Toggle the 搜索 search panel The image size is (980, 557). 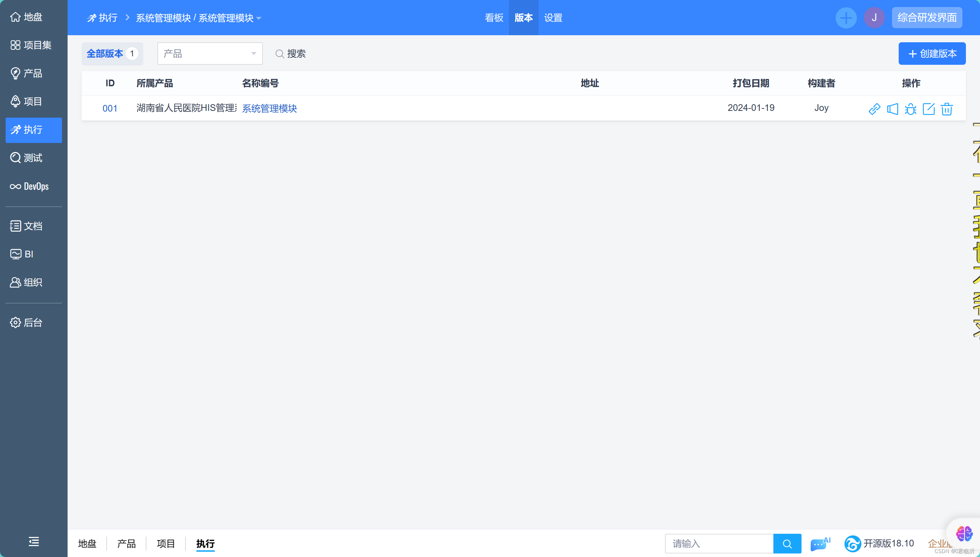tap(291, 54)
